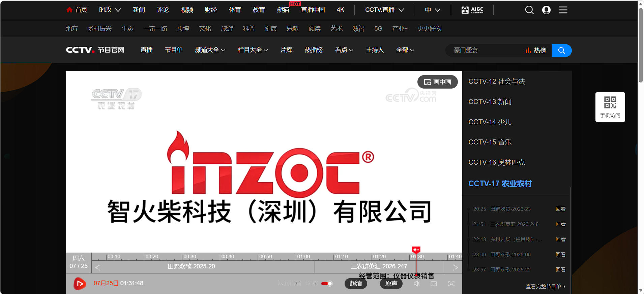Open the 乡村振兴 link
644x294 pixels.
pyautogui.click(x=100, y=29)
